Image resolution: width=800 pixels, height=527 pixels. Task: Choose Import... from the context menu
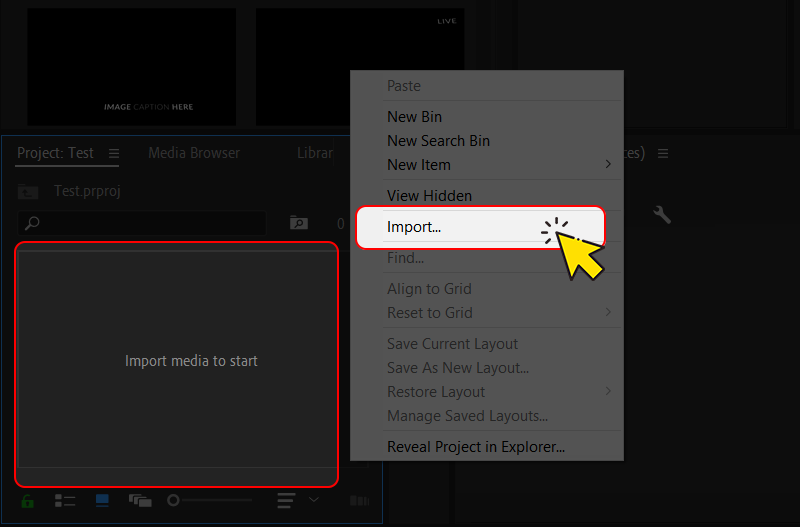(x=414, y=227)
